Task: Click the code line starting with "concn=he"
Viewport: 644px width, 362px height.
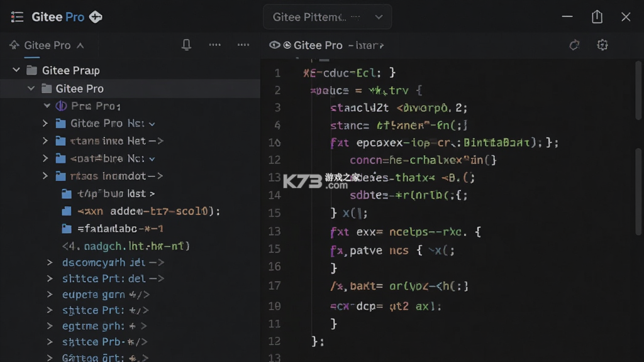Action: (423, 160)
